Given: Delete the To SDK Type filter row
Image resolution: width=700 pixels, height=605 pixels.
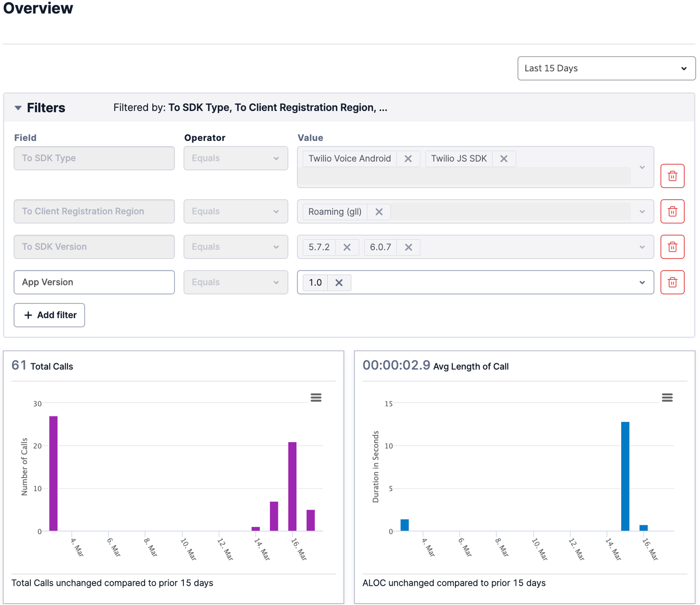Looking at the screenshot, I should (x=672, y=176).
